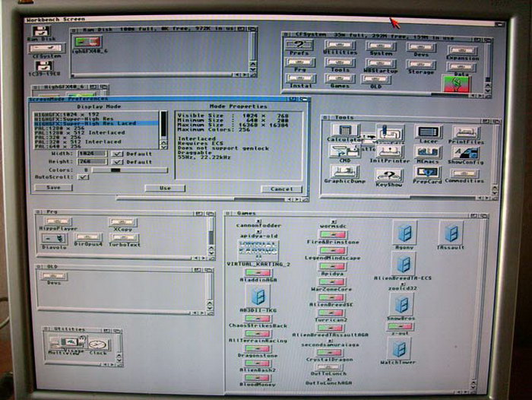Choose HIGHGFX:1024 x 192 mode in list
The image size is (532, 400).
(x=76, y=113)
